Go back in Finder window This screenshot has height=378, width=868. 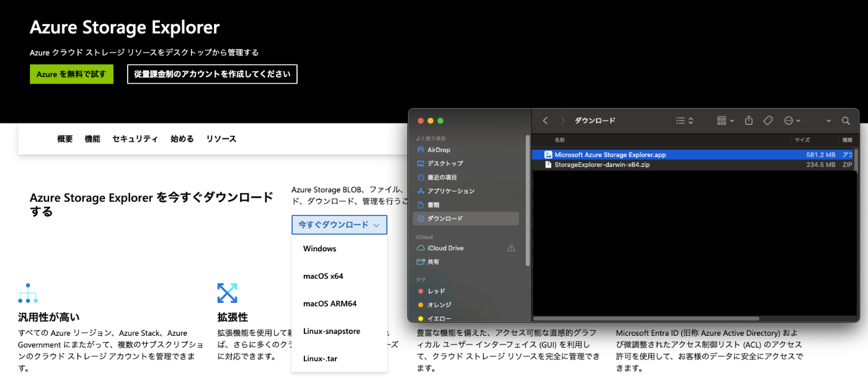(546, 120)
